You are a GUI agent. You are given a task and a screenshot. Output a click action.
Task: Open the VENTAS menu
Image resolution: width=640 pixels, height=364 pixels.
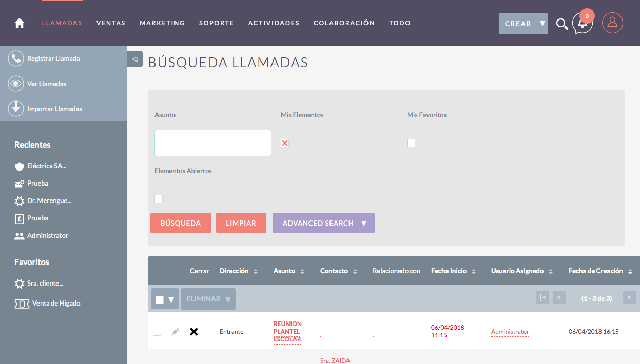pyautogui.click(x=111, y=23)
